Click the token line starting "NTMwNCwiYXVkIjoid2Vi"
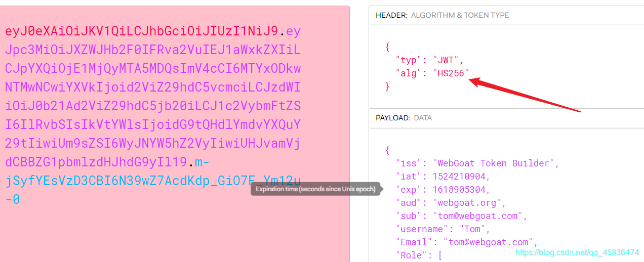 pos(153,88)
